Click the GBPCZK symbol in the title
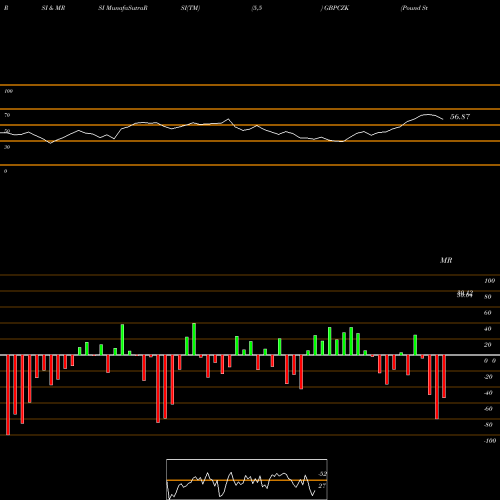The height and width of the screenshot is (500, 500). 336,8
